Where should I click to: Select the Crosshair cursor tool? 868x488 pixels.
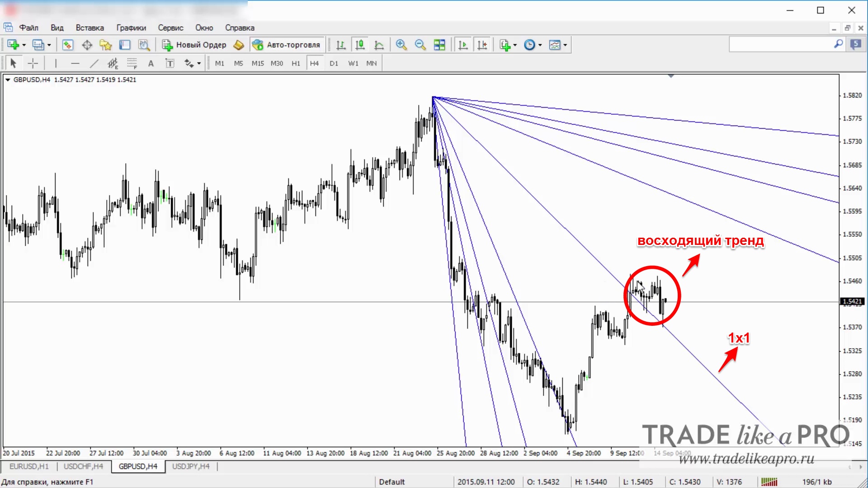click(33, 63)
